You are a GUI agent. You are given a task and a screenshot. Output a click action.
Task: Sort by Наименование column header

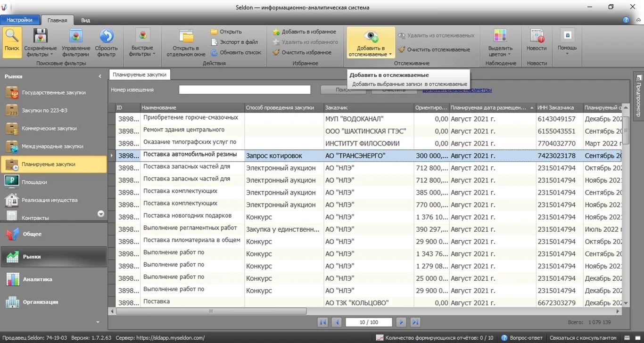(x=192, y=108)
